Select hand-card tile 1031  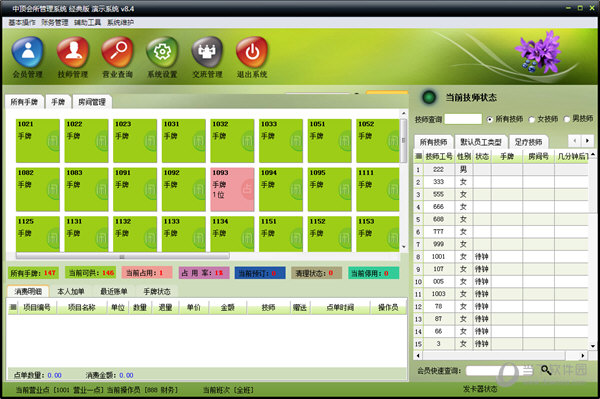click(183, 141)
